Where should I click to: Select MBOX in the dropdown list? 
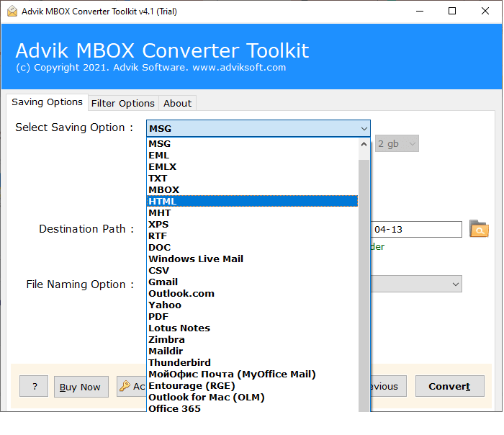point(252,190)
